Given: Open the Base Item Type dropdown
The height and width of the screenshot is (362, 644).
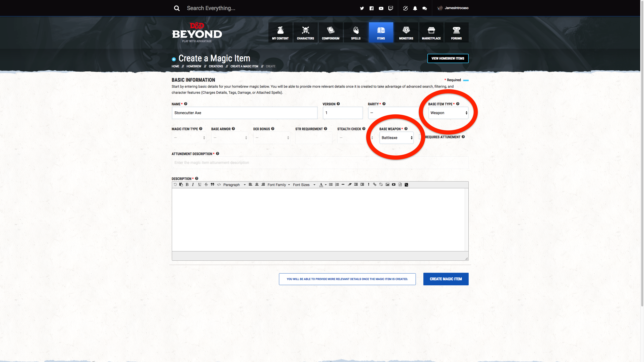Looking at the screenshot, I should click(449, 113).
